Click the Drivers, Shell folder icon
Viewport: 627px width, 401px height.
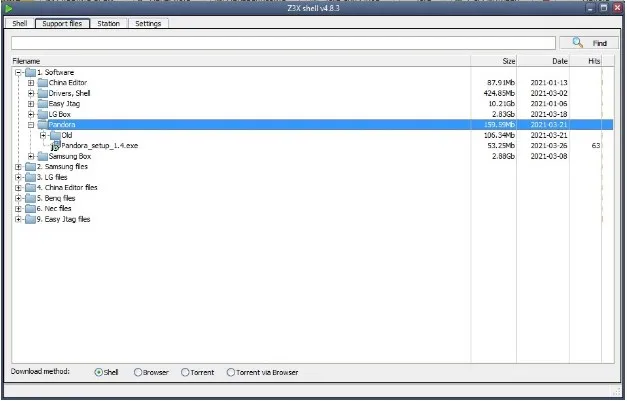(43, 93)
